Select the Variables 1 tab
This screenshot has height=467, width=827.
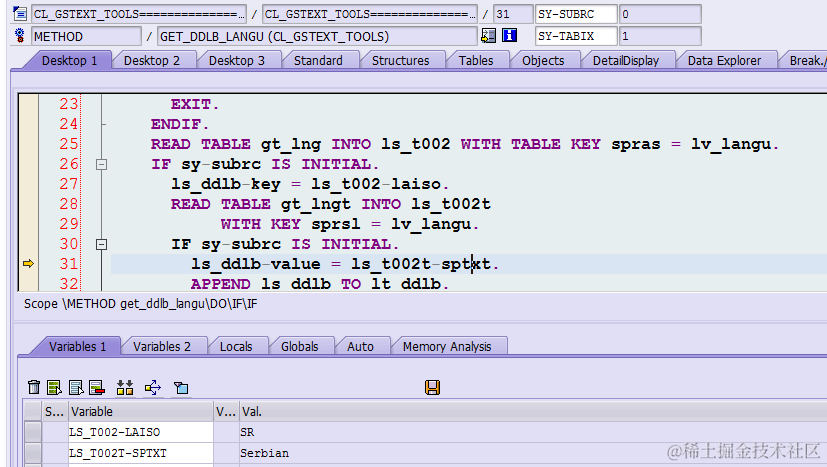(78, 347)
